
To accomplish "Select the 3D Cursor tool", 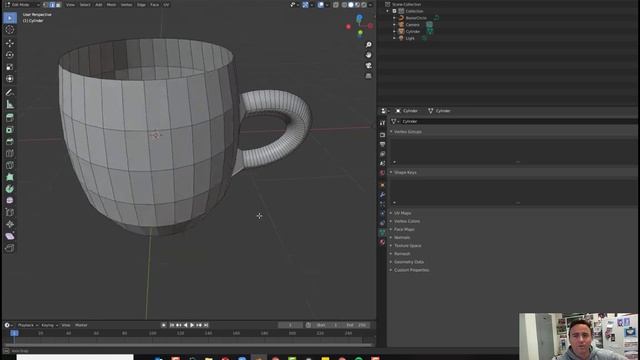I will tap(10, 30).
